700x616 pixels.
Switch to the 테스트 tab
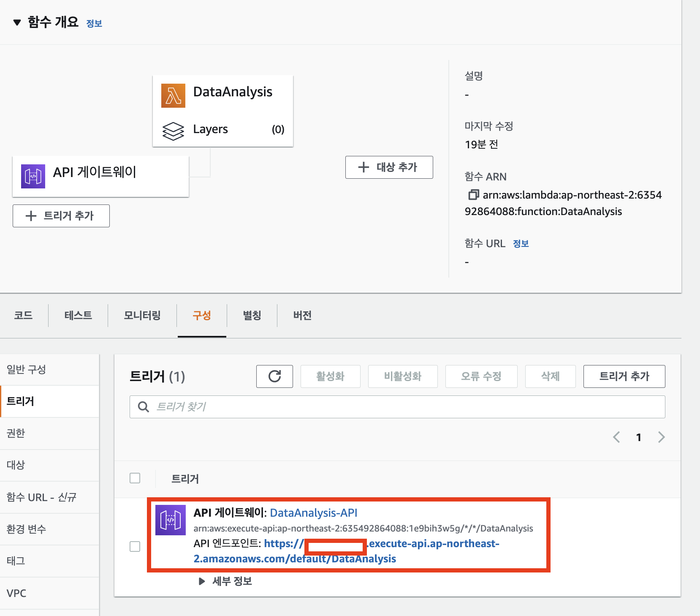point(78,316)
